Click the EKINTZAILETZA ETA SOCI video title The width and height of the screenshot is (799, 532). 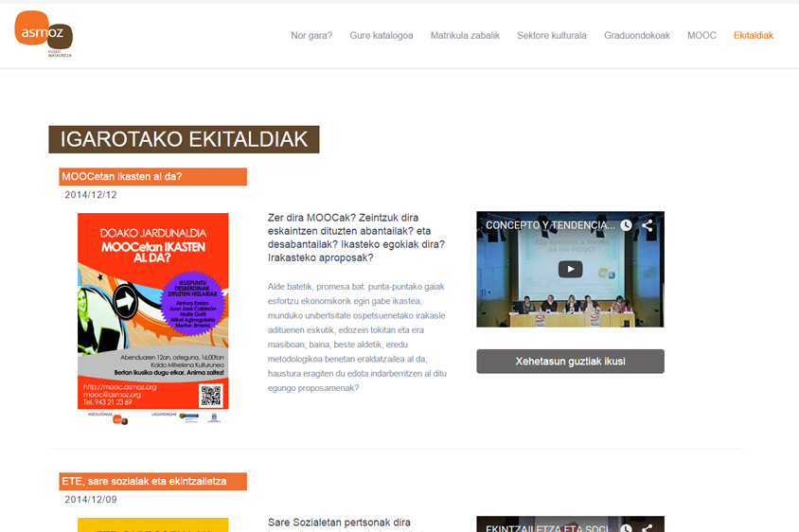click(x=547, y=528)
